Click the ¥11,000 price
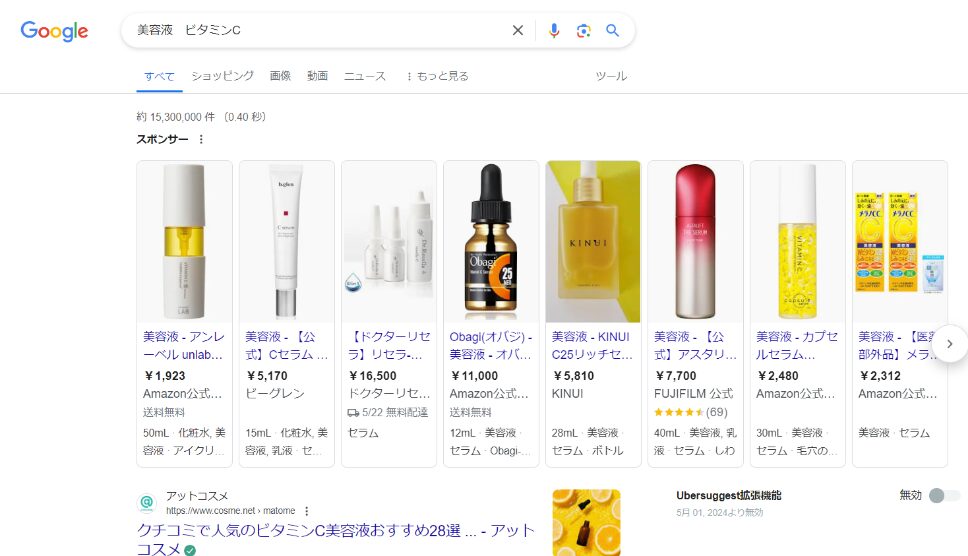The width and height of the screenshot is (968, 556). [x=474, y=376]
